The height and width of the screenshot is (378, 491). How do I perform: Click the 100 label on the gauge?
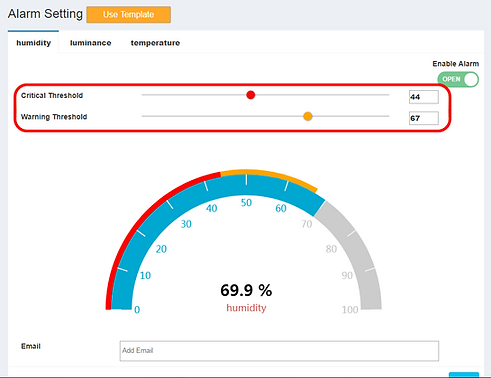[x=350, y=310]
